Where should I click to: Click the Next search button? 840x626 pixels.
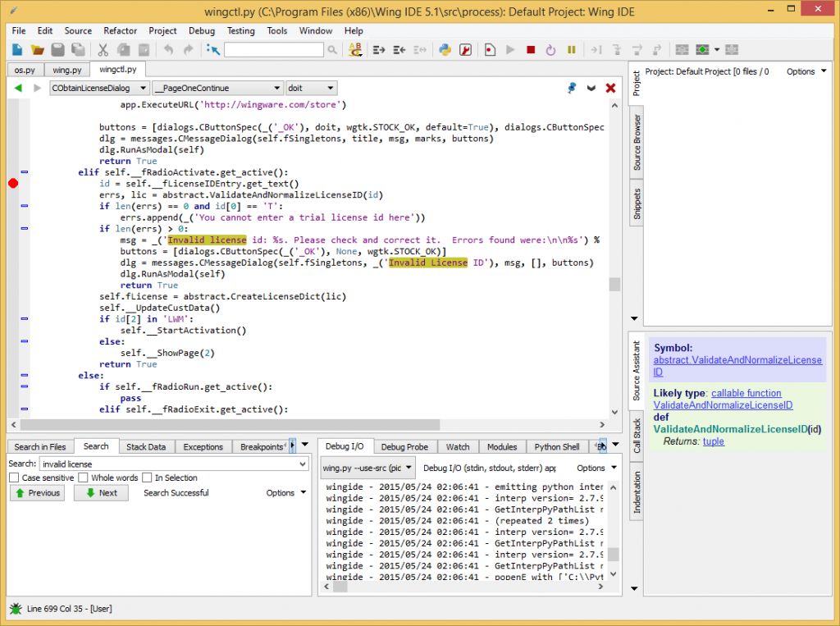[101, 493]
